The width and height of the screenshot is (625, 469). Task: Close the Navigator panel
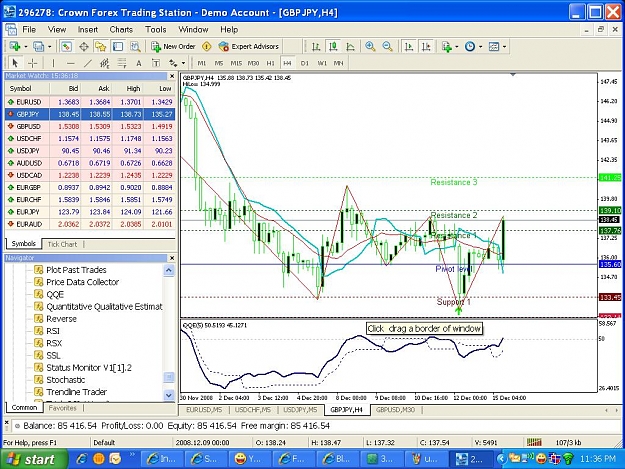pos(172,258)
